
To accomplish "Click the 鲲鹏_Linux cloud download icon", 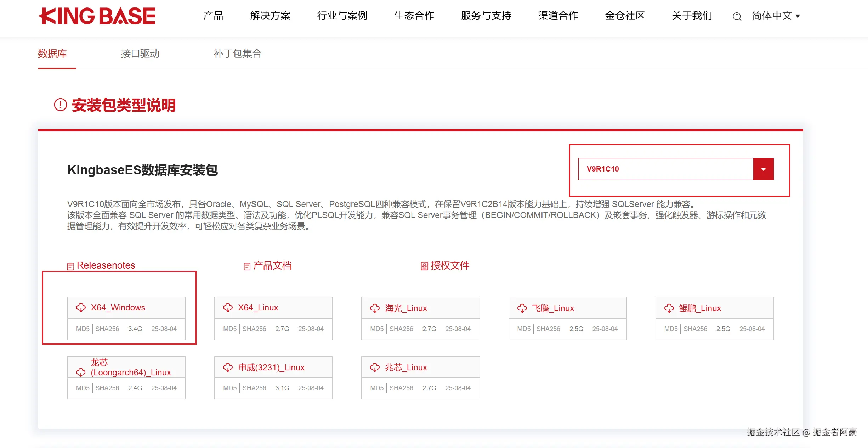I will tap(669, 308).
